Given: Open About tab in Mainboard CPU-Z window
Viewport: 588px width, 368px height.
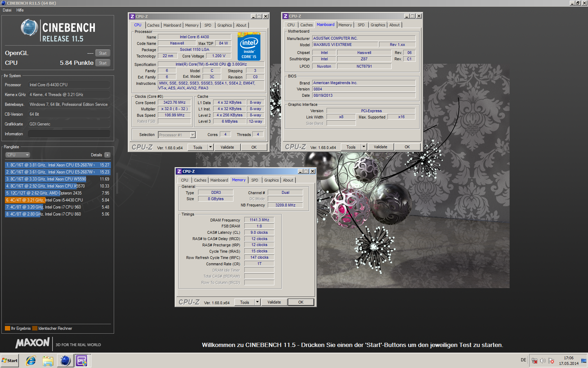Looking at the screenshot, I should click(x=394, y=25).
